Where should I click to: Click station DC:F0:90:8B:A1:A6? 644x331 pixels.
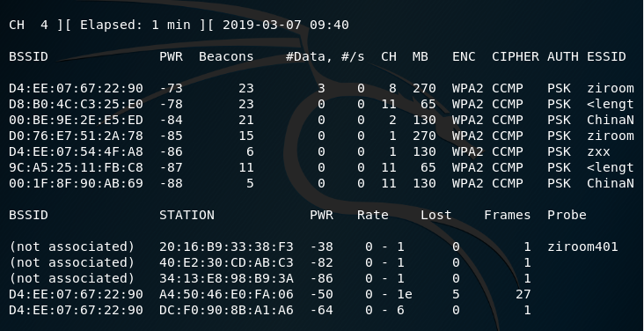(226, 310)
